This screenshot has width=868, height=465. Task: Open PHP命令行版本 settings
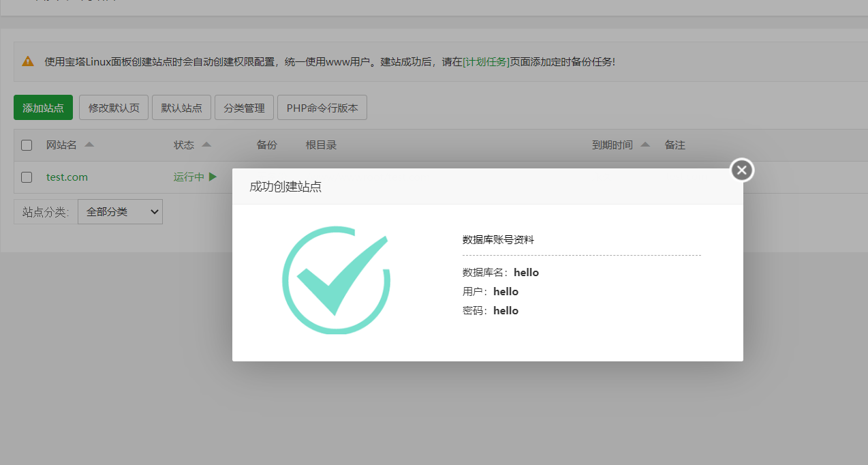click(322, 108)
